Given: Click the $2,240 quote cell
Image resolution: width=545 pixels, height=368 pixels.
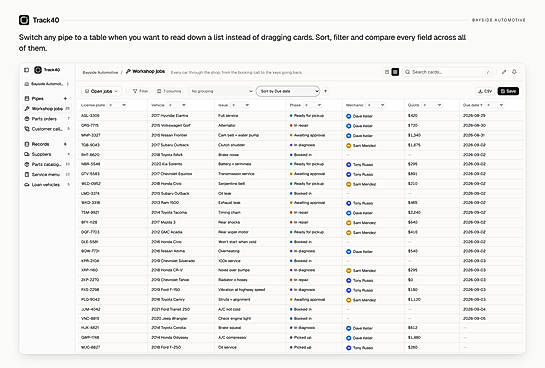Looking at the screenshot, I should [x=414, y=212].
